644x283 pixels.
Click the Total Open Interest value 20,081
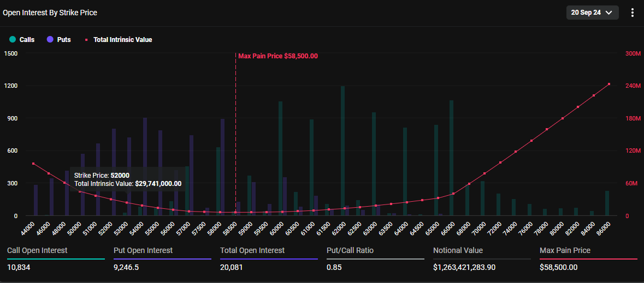point(232,267)
